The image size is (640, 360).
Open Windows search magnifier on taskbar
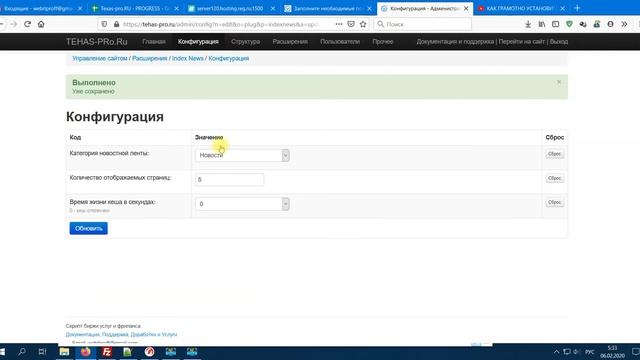[x=22, y=352]
